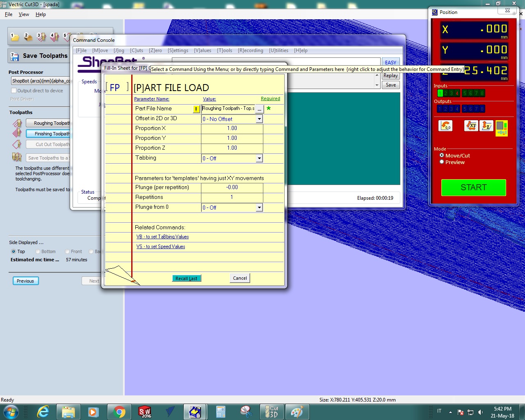Click VS - to set Speed Values link
Viewport: 525px width, 420px height.
point(161,247)
